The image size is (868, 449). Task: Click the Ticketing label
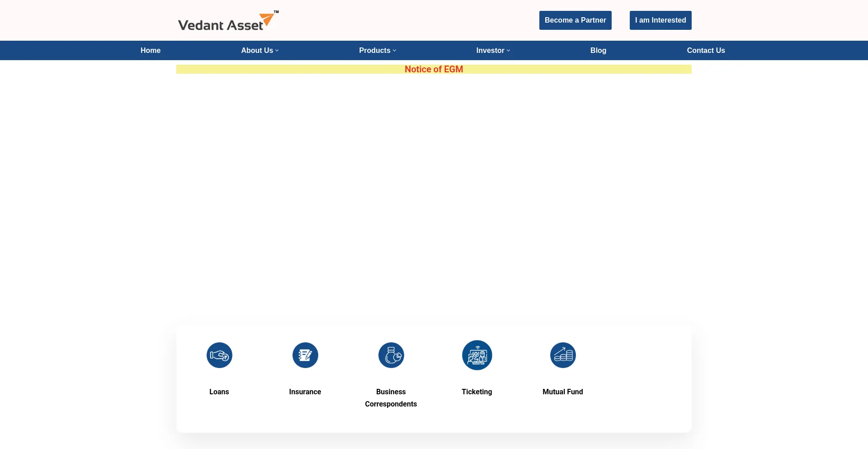(477, 392)
